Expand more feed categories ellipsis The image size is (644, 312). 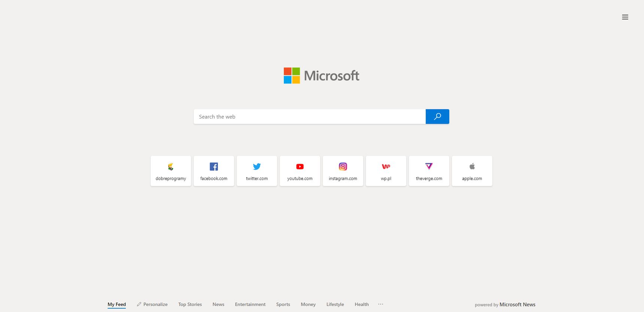[381, 304]
